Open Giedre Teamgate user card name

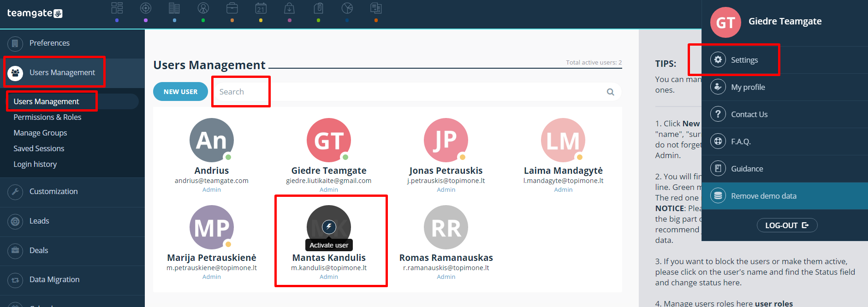(x=329, y=171)
